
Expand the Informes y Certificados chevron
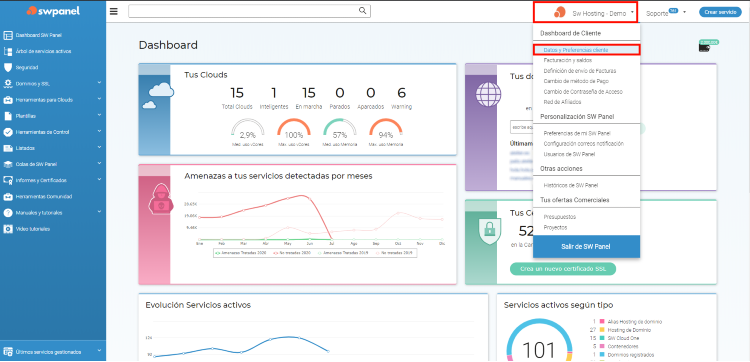pos(99,179)
